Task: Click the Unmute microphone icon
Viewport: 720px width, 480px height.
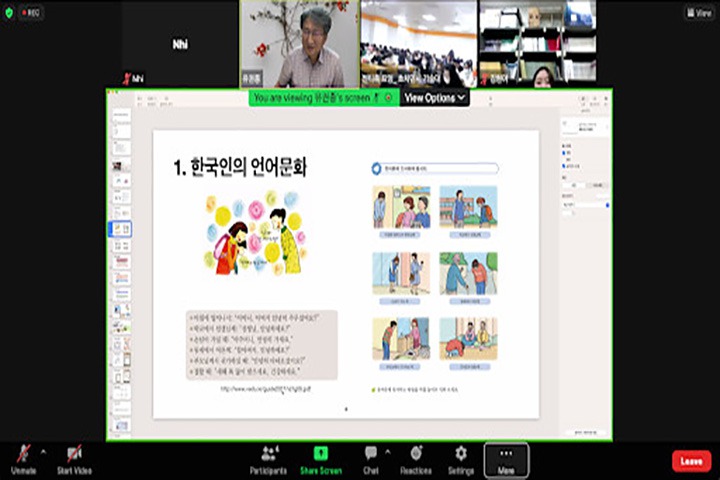Action: 22,454
